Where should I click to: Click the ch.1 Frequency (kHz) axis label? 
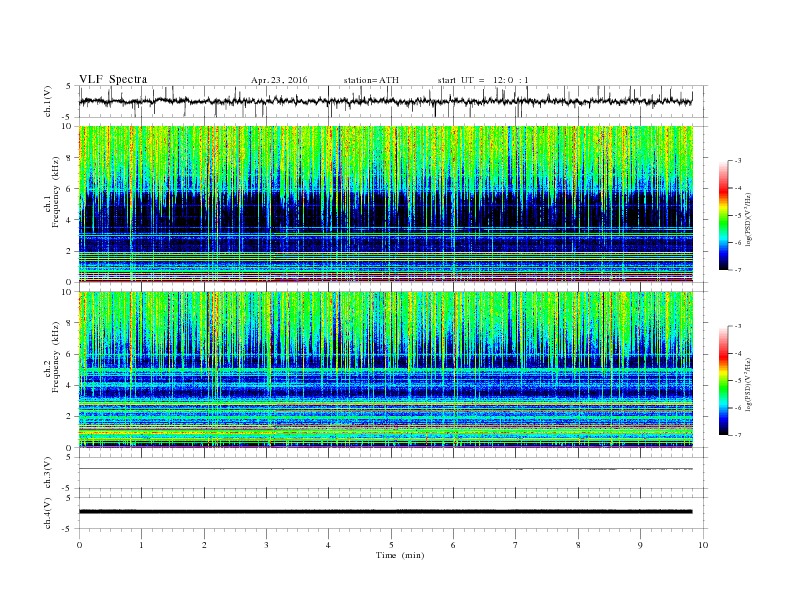tap(52, 192)
